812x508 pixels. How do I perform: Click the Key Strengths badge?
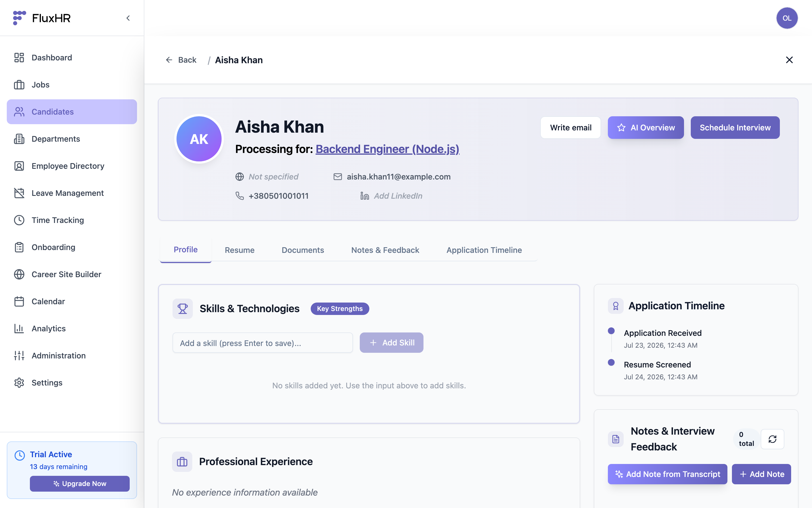[339, 309]
